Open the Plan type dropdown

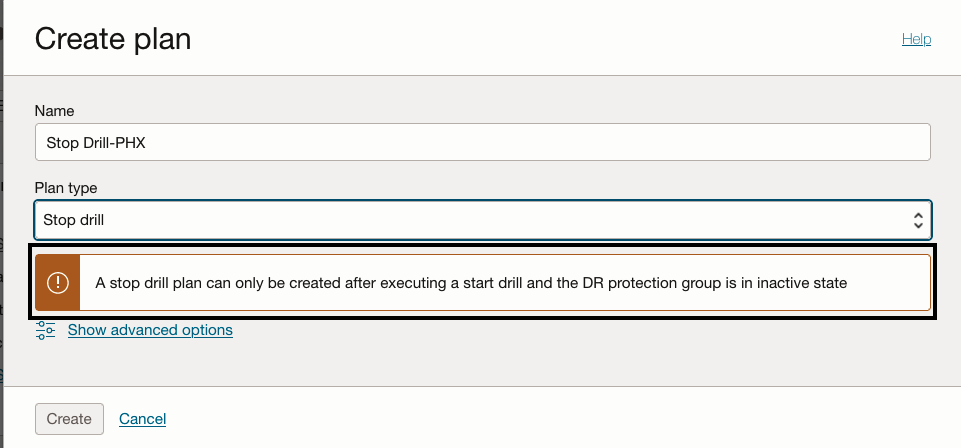(482, 220)
